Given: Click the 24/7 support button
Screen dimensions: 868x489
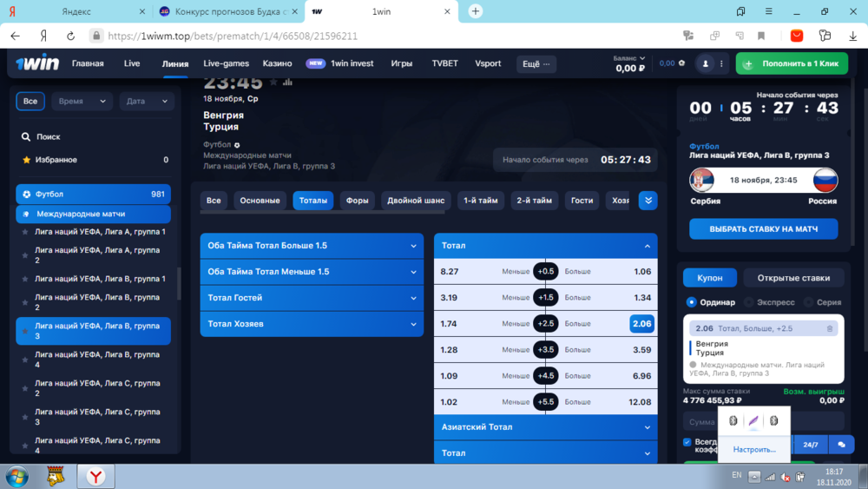Looking at the screenshot, I should (811, 444).
